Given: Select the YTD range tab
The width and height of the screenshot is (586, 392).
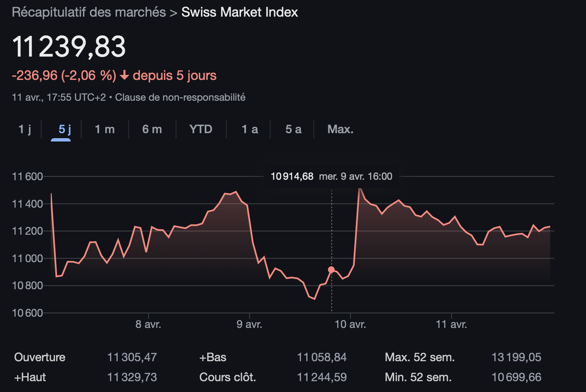Looking at the screenshot, I should 201,129.
